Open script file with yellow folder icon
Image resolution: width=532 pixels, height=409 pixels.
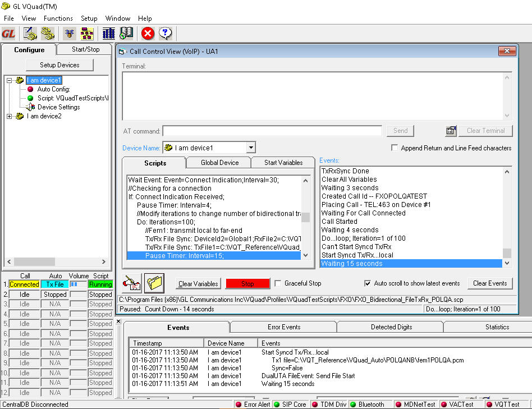coord(154,283)
